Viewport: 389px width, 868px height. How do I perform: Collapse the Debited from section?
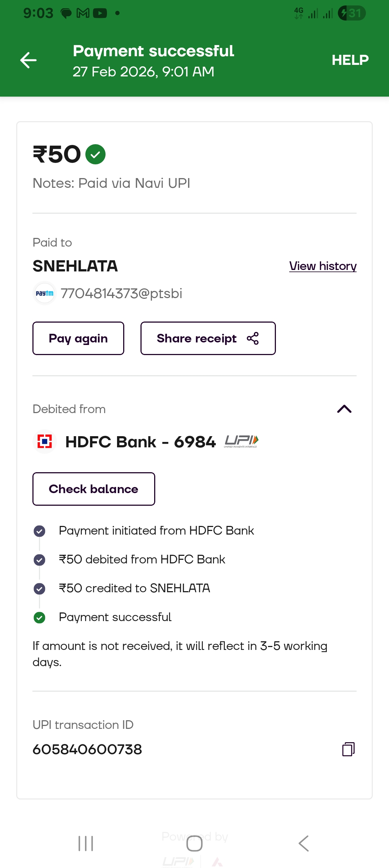tap(344, 409)
